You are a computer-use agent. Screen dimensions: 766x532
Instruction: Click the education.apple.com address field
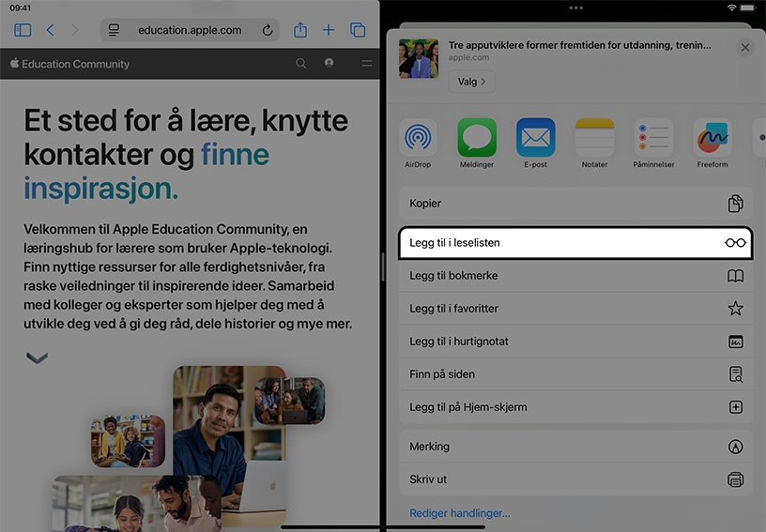[x=190, y=30]
